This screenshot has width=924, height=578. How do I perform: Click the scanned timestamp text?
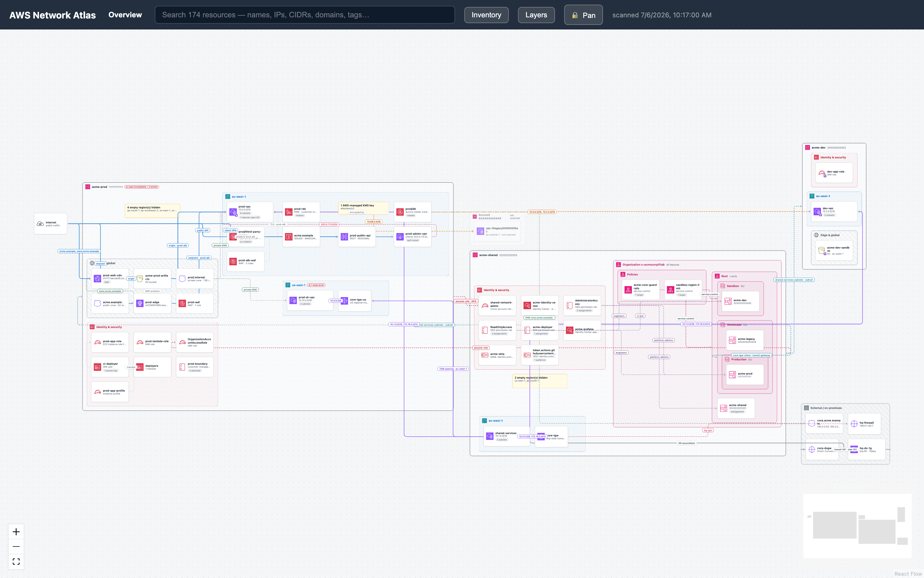662,15
